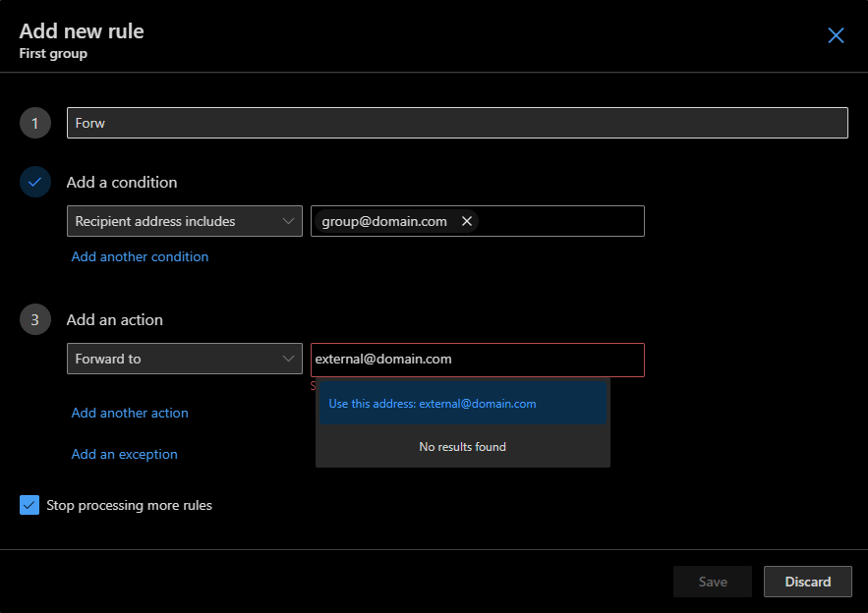Click the step 3 circle indicator
This screenshot has height=613, width=868.
point(34,319)
